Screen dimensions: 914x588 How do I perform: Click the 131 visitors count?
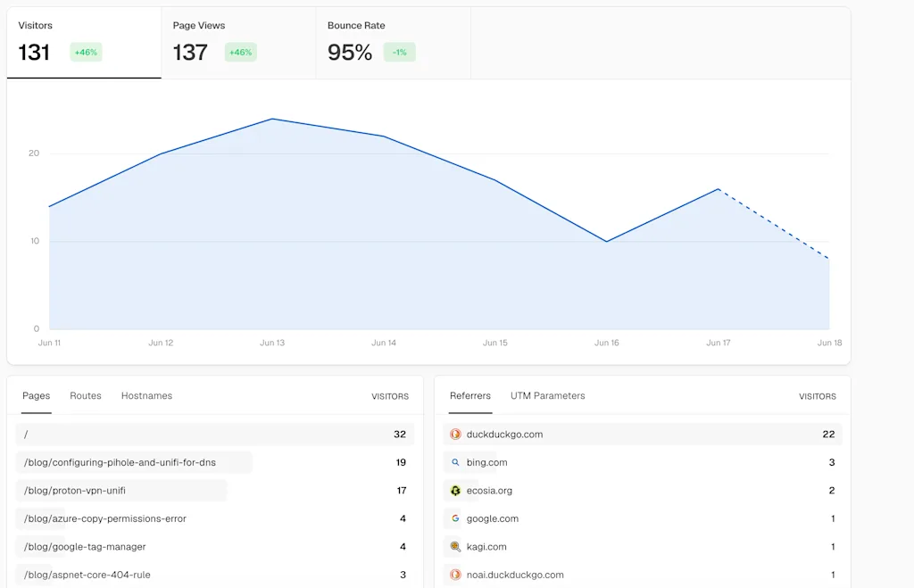pyautogui.click(x=34, y=53)
